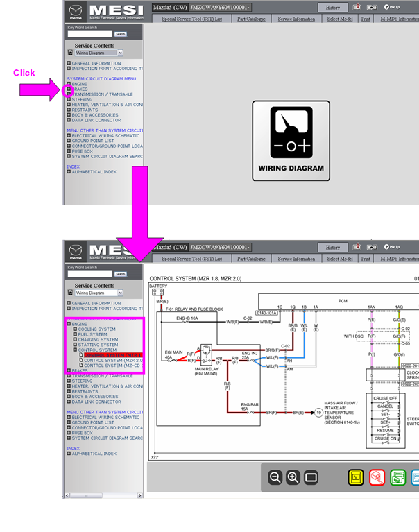Click the History button, upper window
The width and height of the screenshot is (419, 532).
332,8
